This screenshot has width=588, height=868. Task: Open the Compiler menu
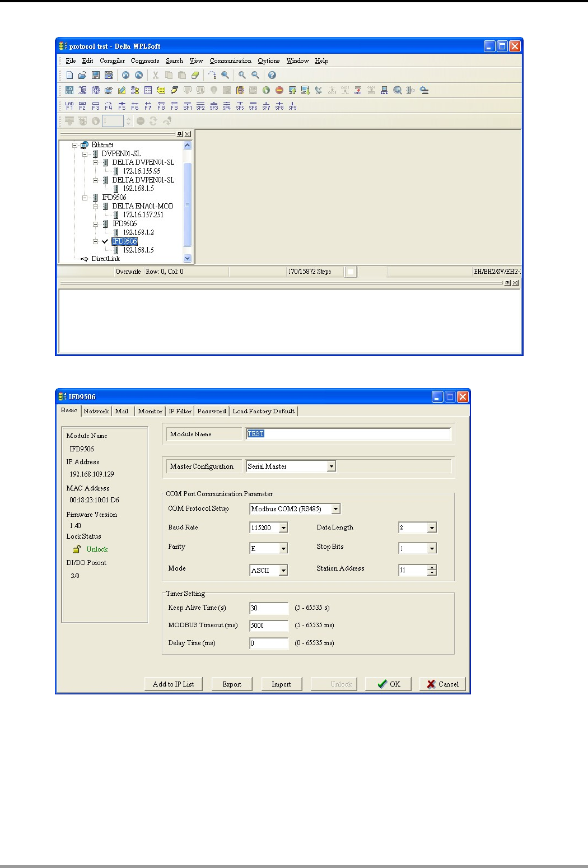tap(113, 60)
